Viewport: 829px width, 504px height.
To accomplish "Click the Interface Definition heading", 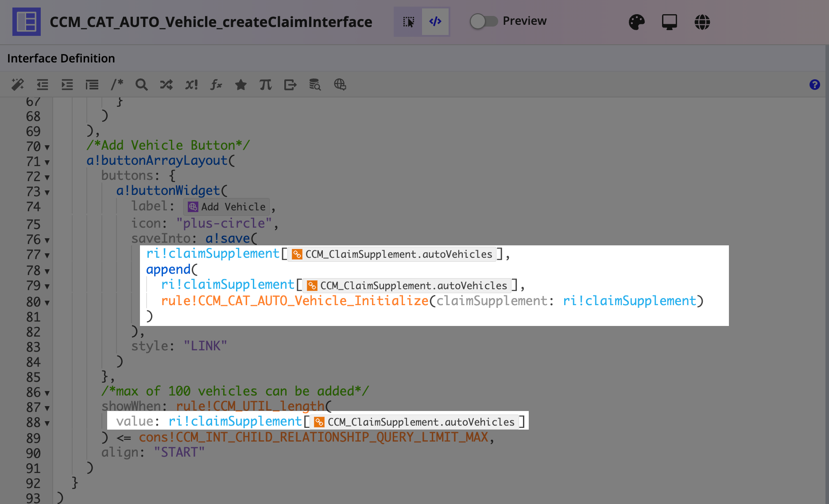I will click(x=61, y=58).
